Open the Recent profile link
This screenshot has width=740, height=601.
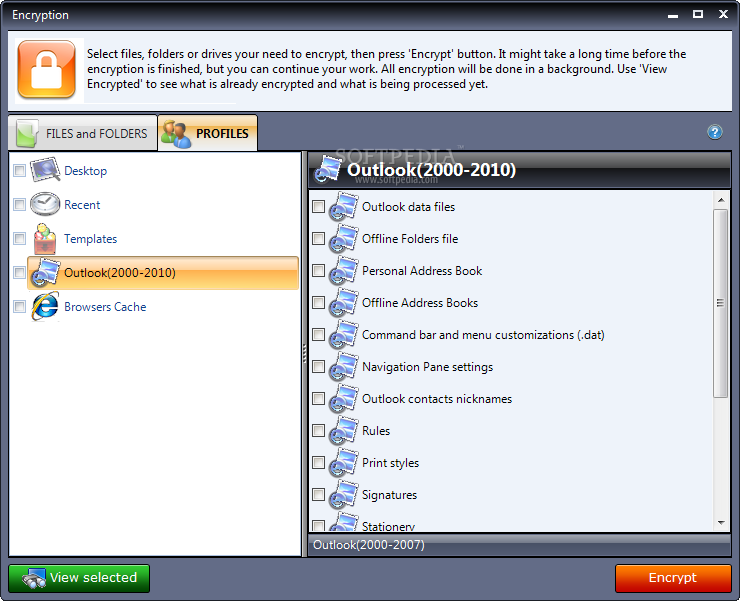click(82, 205)
